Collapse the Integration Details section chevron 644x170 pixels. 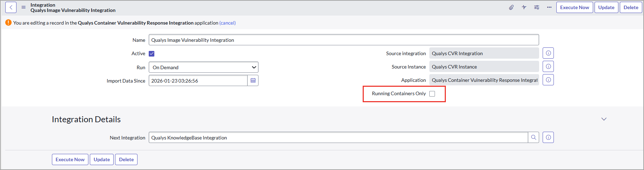[x=604, y=119]
